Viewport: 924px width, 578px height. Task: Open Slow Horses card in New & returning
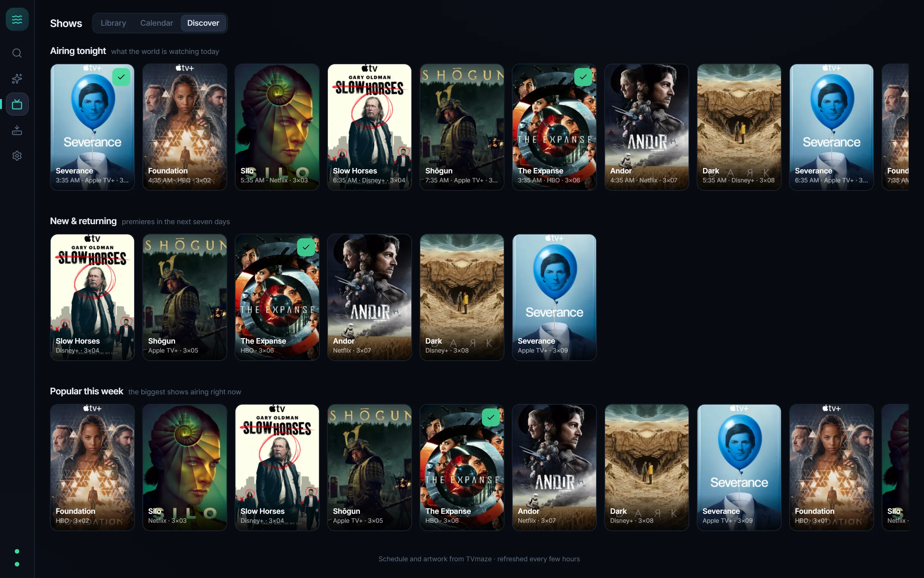[92, 297]
